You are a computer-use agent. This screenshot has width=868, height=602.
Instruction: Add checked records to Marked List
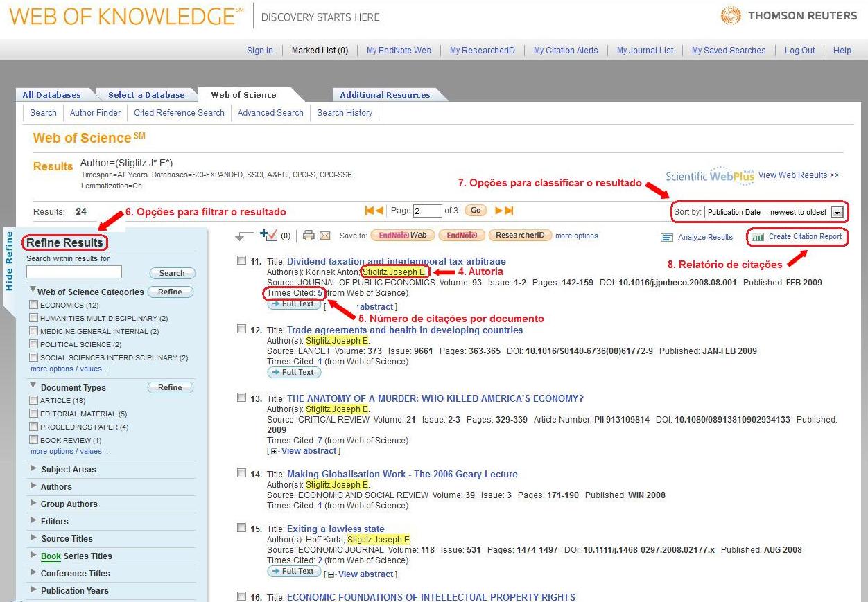tap(269, 236)
